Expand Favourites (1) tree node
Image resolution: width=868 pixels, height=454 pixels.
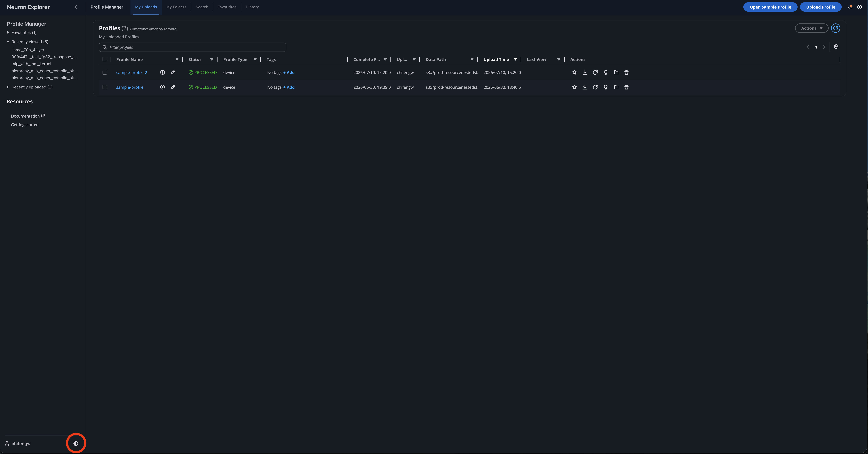[8, 32]
